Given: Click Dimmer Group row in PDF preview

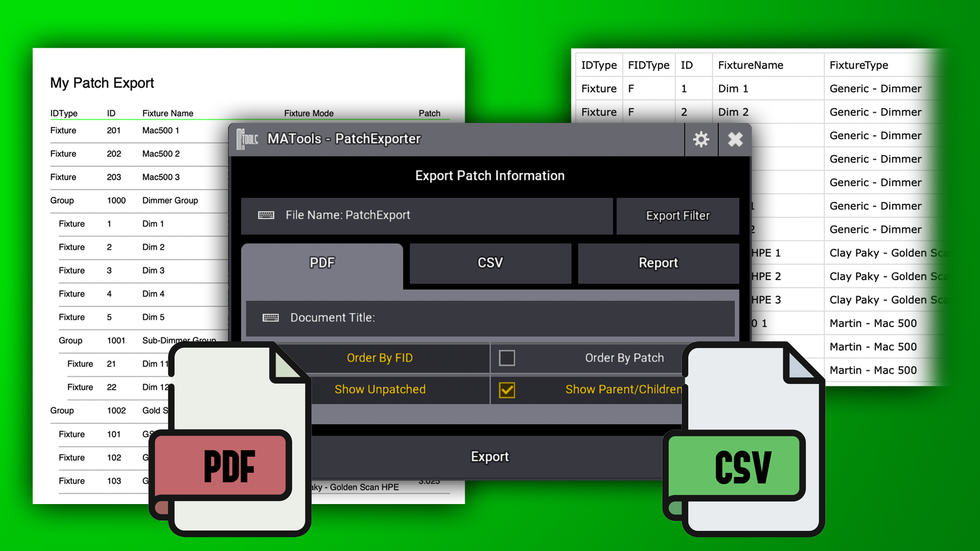Looking at the screenshot, I should (x=139, y=201).
